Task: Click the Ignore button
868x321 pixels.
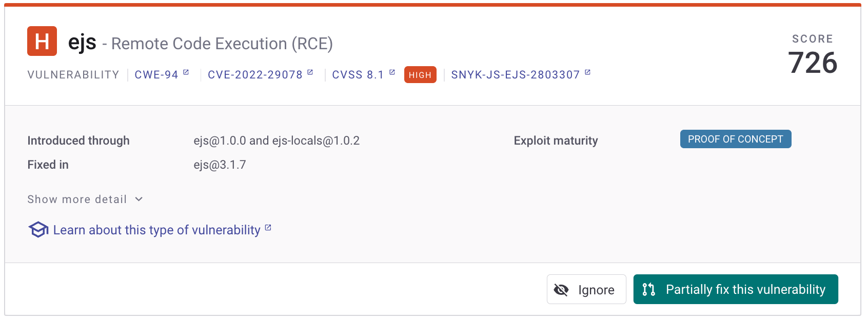Action: click(586, 289)
